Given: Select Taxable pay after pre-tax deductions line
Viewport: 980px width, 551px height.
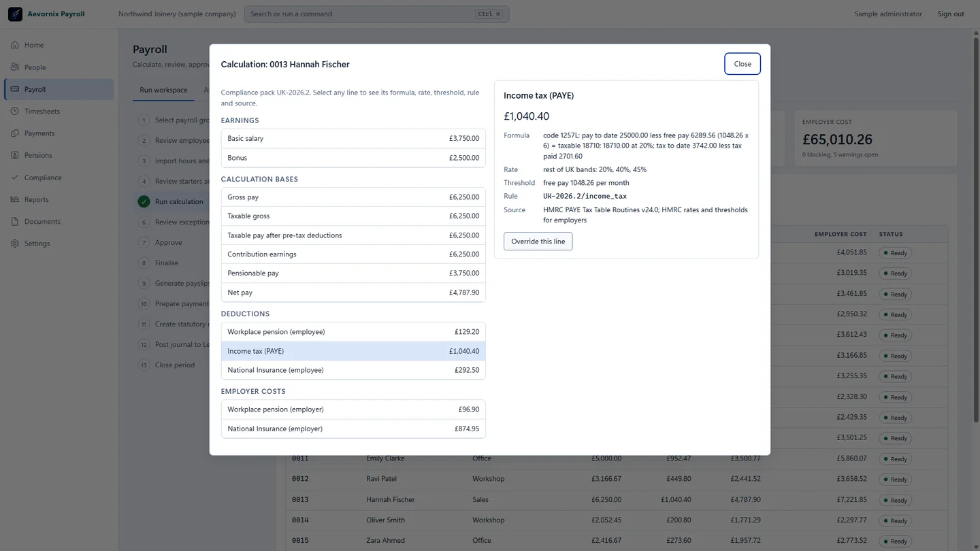Looking at the screenshot, I should pos(353,235).
